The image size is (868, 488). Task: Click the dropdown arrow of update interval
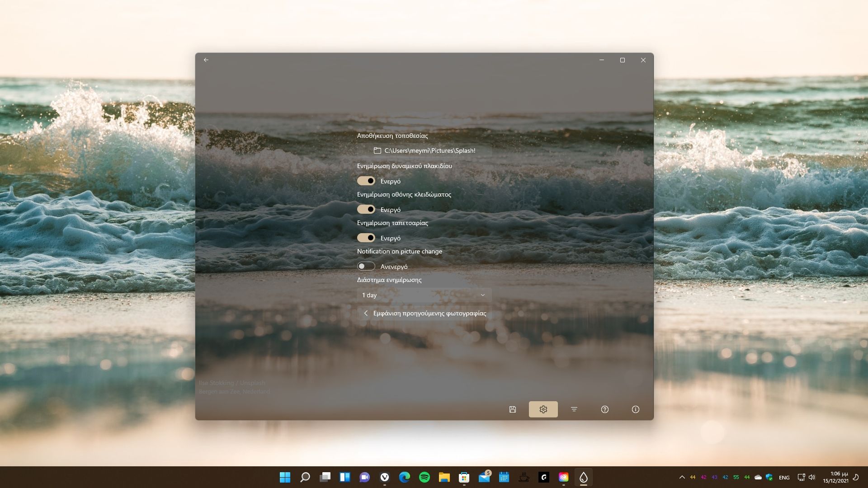coord(482,295)
